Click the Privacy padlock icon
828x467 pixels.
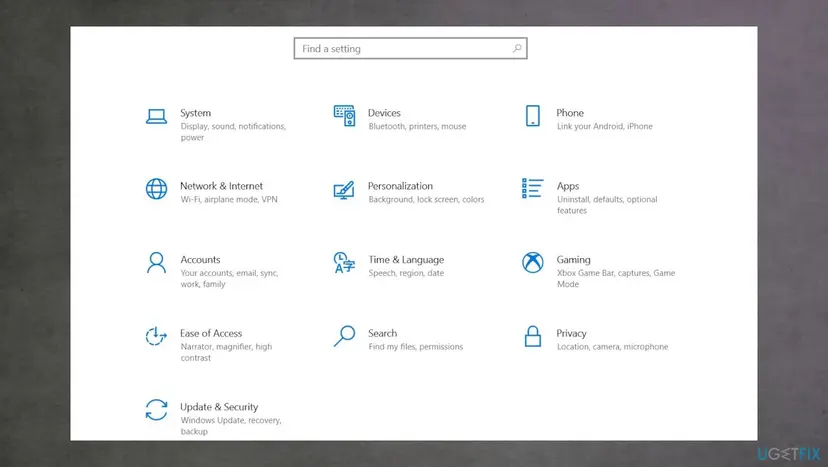533,336
